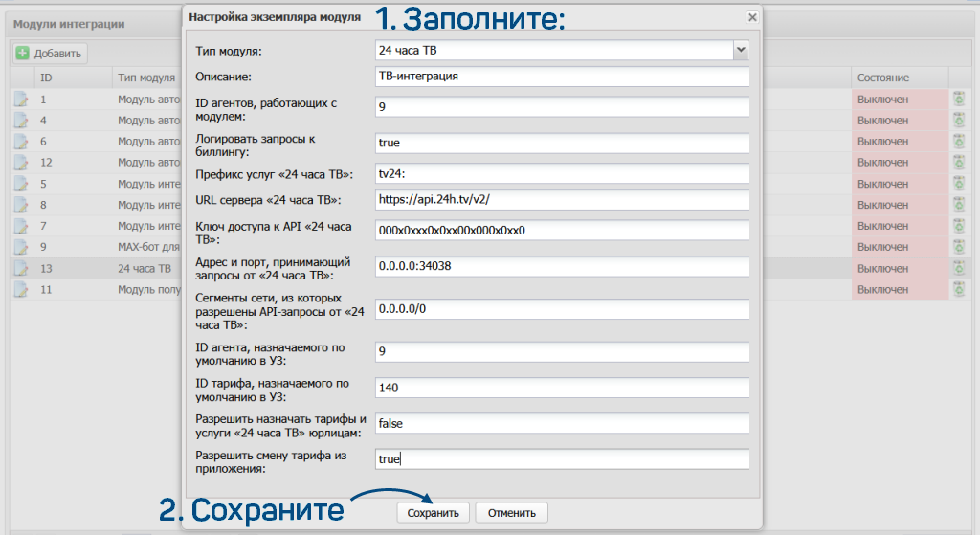The height and width of the screenshot is (535, 980).
Task: Expand the Тип модуля dropdown arrow
Action: pos(740,50)
